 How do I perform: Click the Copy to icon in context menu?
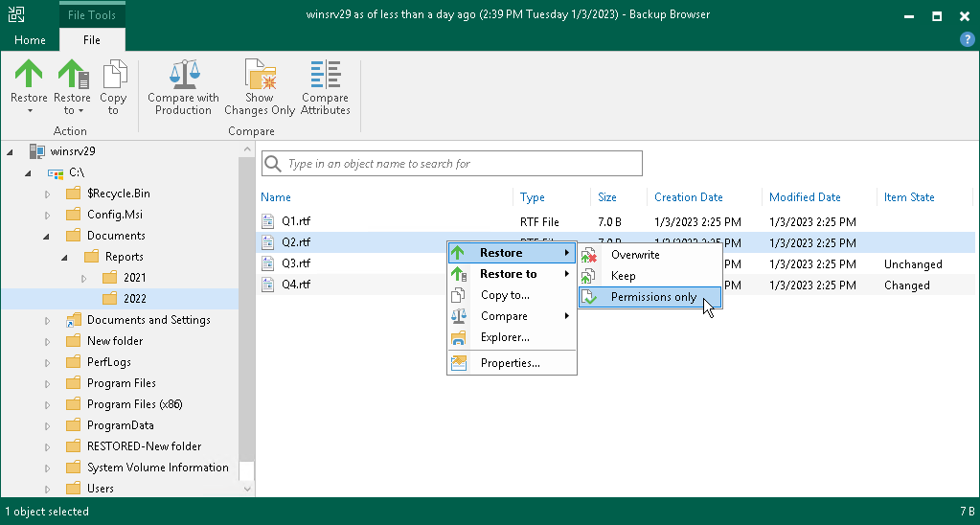459,295
